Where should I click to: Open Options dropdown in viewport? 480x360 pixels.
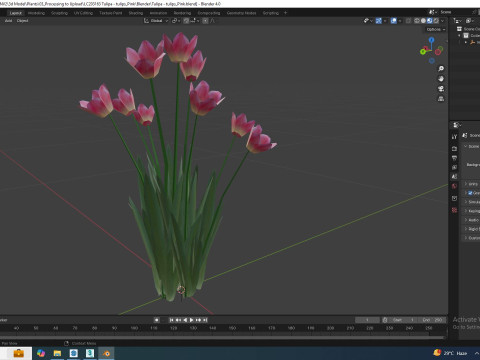[436, 29]
